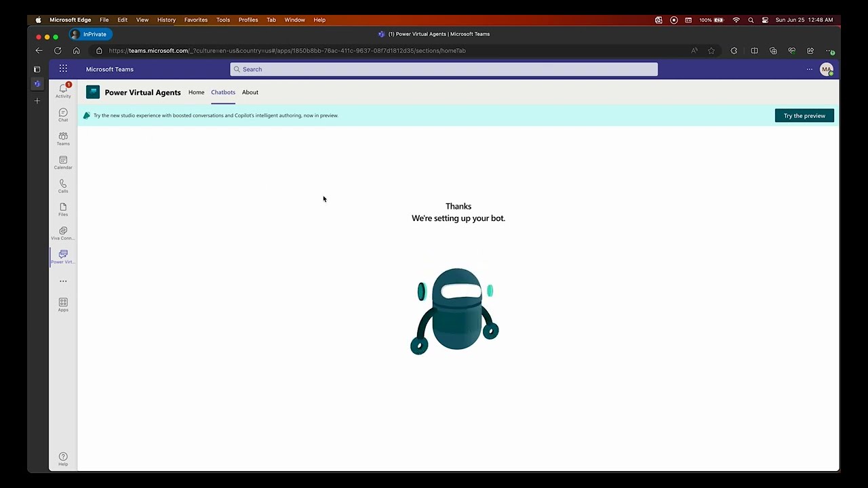Select Power Virtual Agents app in sidebar
Image resolution: width=868 pixels, height=488 pixels.
pos(63,257)
